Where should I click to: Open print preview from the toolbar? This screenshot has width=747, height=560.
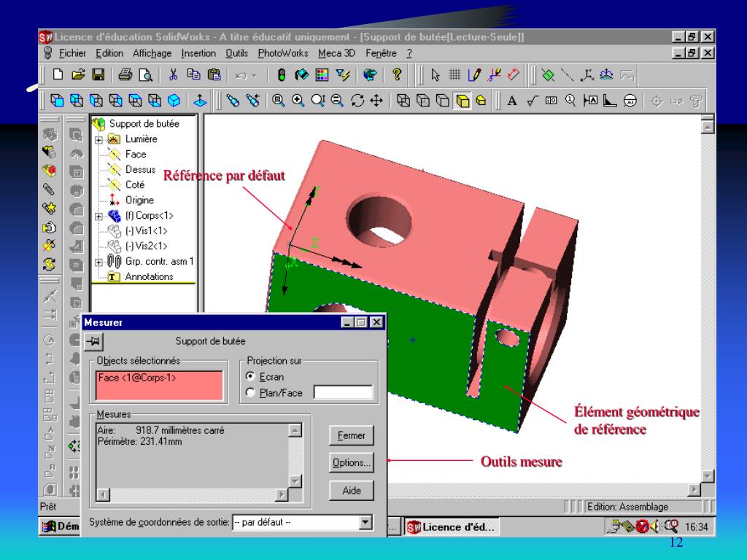[145, 75]
